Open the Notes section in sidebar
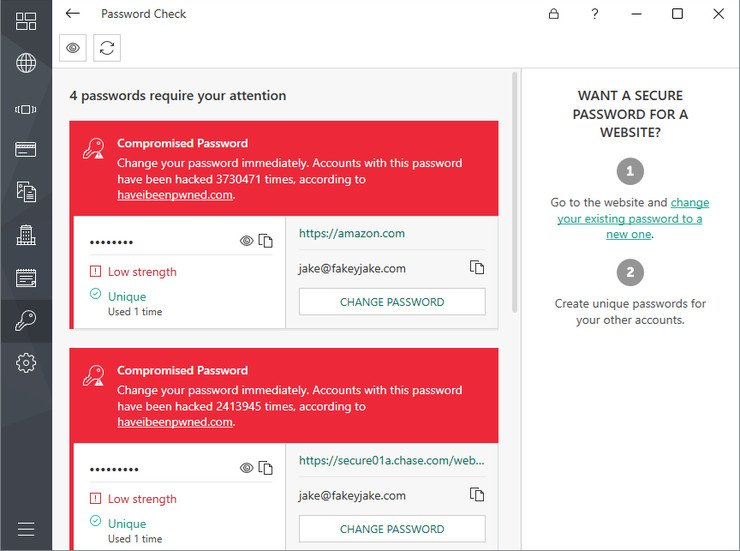This screenshot has width=740, height=551. tap(26, 277)
